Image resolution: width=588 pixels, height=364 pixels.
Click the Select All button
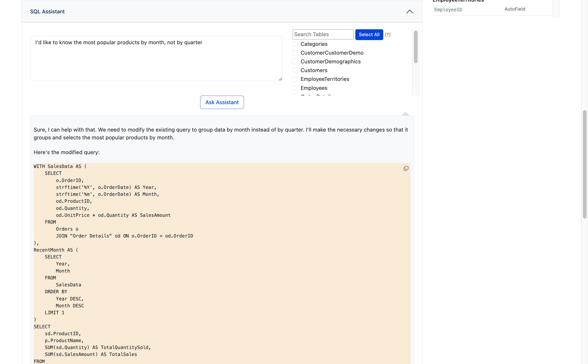tap(369, 34)
